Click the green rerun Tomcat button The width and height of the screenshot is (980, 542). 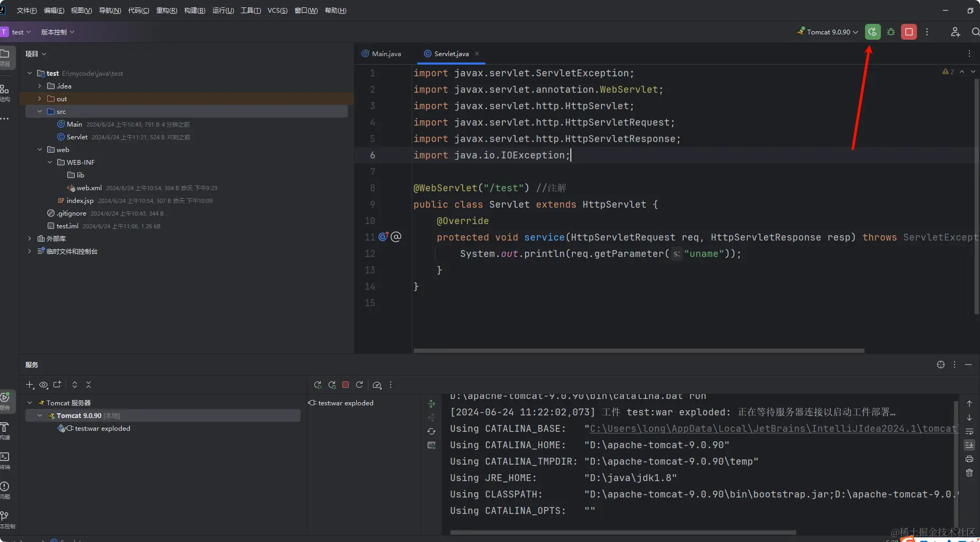pyautogui.click(x=872, y=32)
